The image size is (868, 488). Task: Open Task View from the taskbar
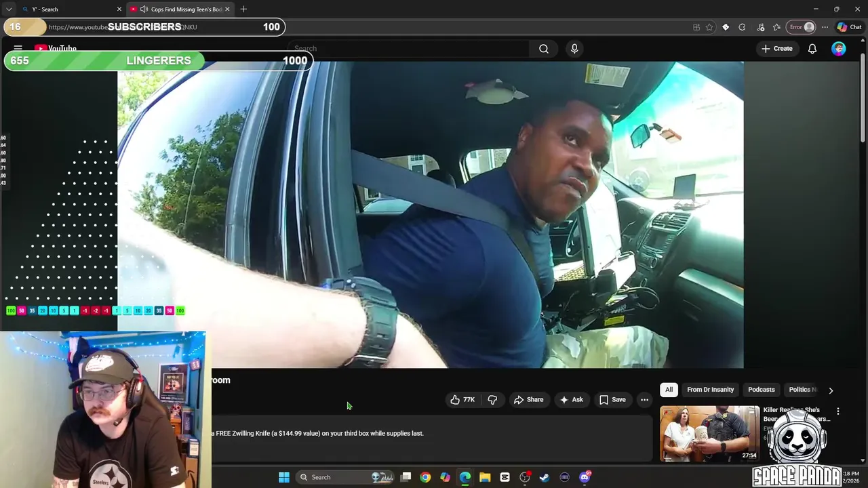pyautogui.click(x=406, y=477)
